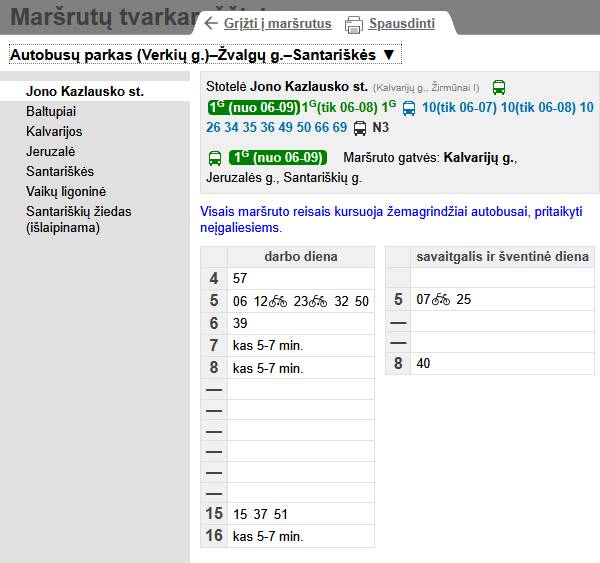
Task: Select Baltupiai stop in the stop list
Action: [51, 111]
